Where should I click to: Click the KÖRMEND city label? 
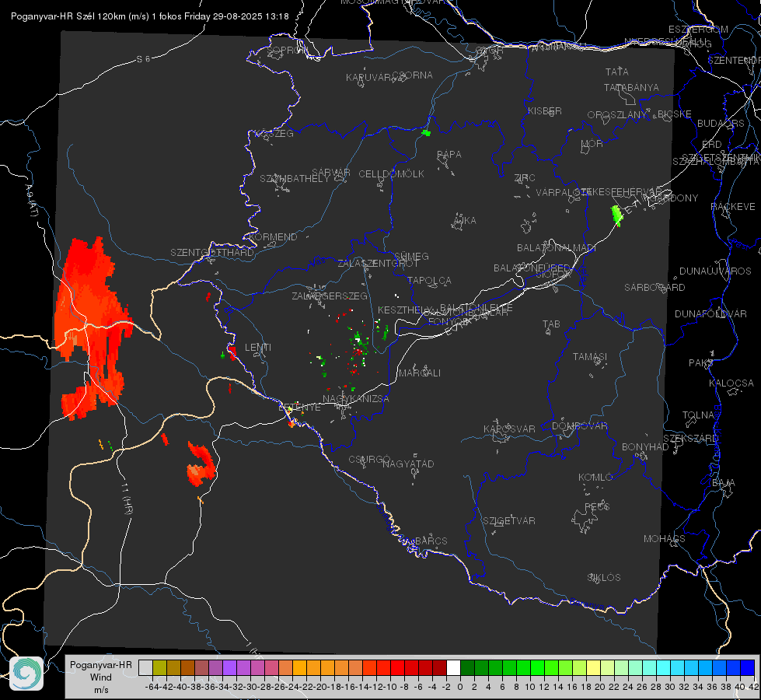(273, 237)
